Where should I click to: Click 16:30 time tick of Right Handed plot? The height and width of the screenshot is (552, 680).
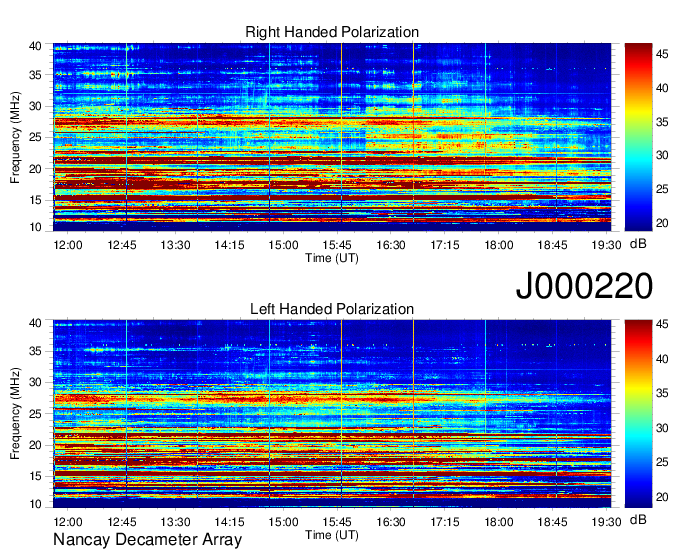pyautogui.click(x=391, y=245)
